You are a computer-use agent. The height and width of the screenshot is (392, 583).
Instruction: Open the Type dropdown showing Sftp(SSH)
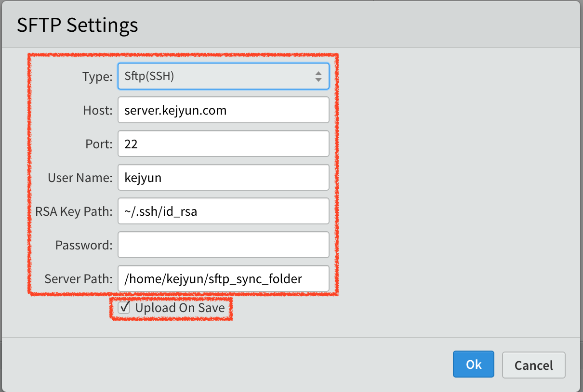click(224, 76)
